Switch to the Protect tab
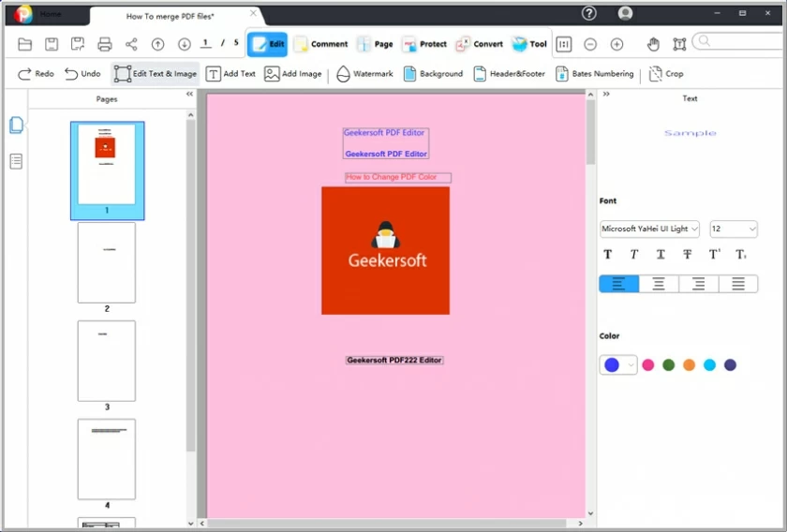The image size is (787, 532). 424,44
